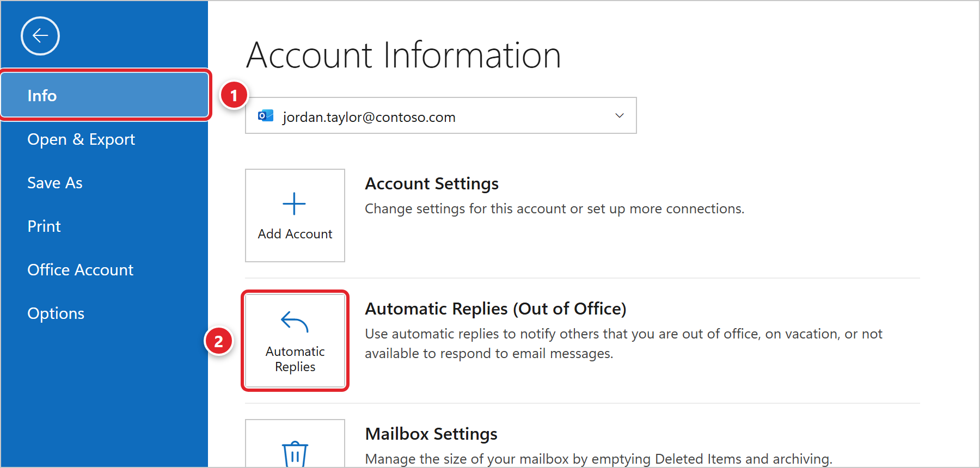Click the plus icon for Add Account
Image resolution: width=980 pixels, height=468 pixels.
(295, 204)
